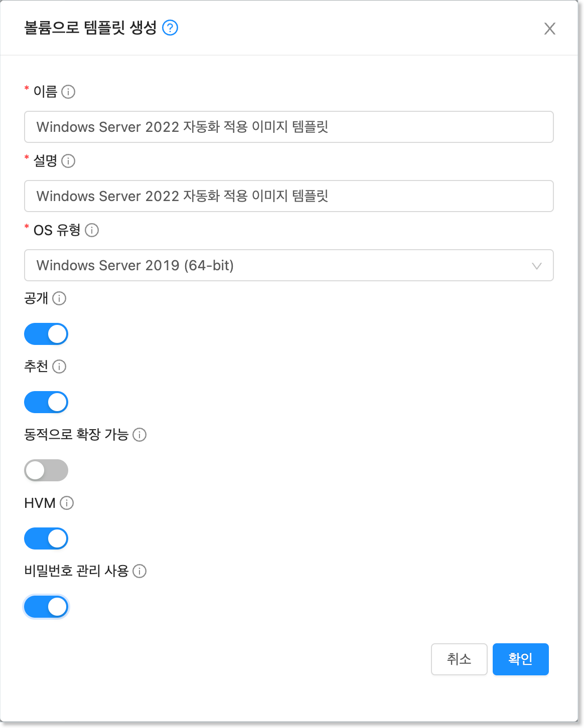Click the info icon next to HVM
The height and width of the screenshot is (728, 584).
67,503
